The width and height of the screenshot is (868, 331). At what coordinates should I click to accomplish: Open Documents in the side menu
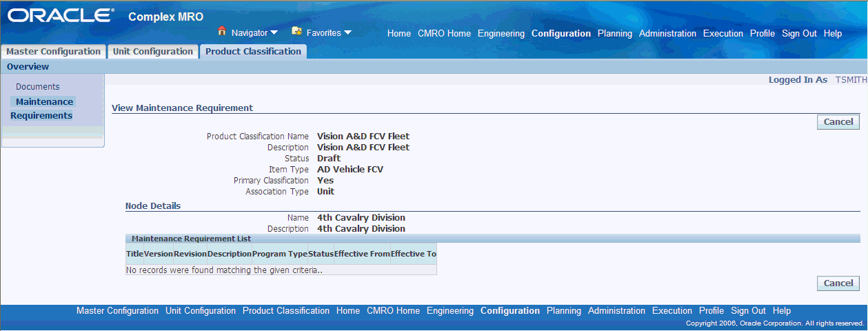(38, 87)
